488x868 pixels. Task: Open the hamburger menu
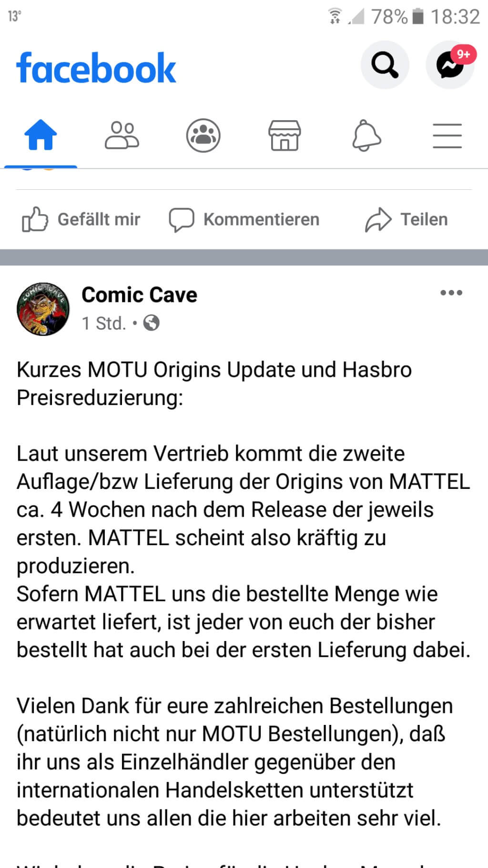coord(447,135)
